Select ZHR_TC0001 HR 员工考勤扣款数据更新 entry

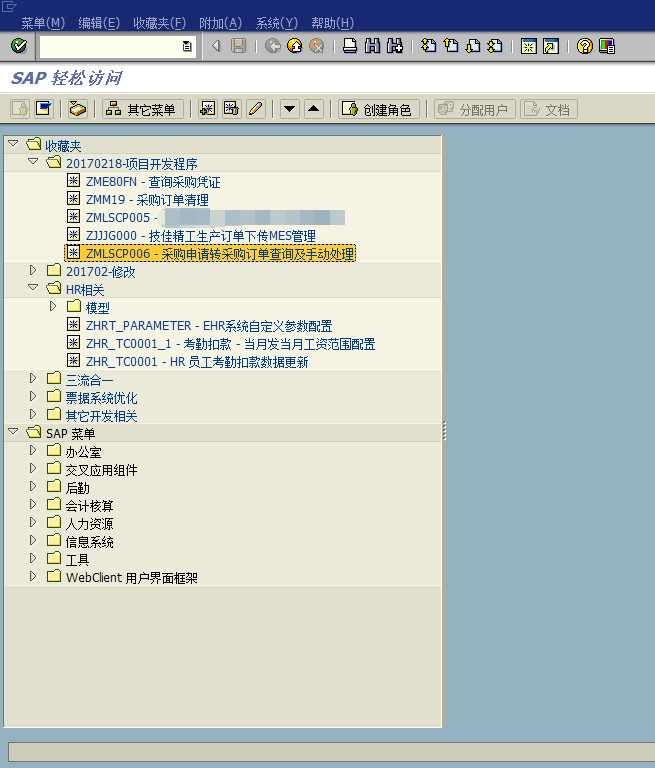197,362
